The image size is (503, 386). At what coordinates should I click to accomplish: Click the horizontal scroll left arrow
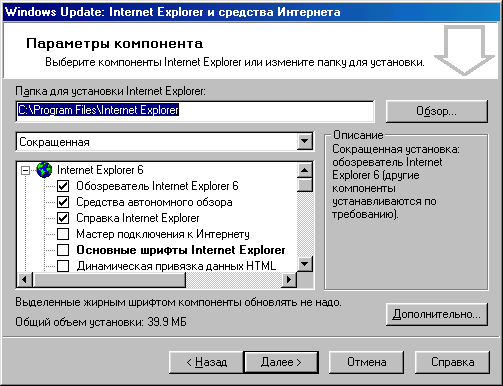[24, 280]
